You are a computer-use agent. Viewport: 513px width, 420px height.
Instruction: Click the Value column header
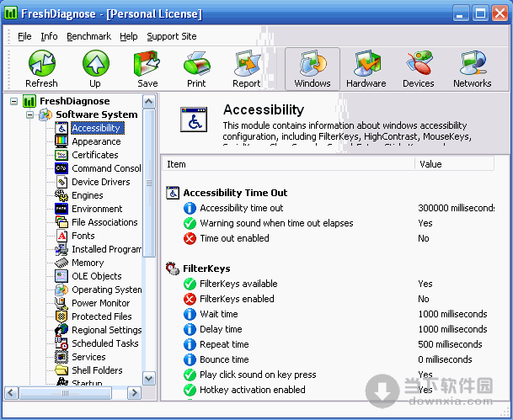(454, 164)
